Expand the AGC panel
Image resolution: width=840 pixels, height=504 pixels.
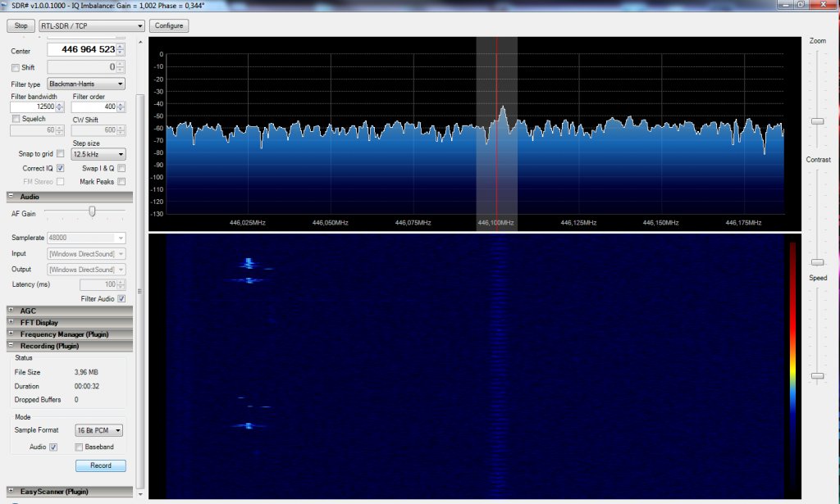11,311
